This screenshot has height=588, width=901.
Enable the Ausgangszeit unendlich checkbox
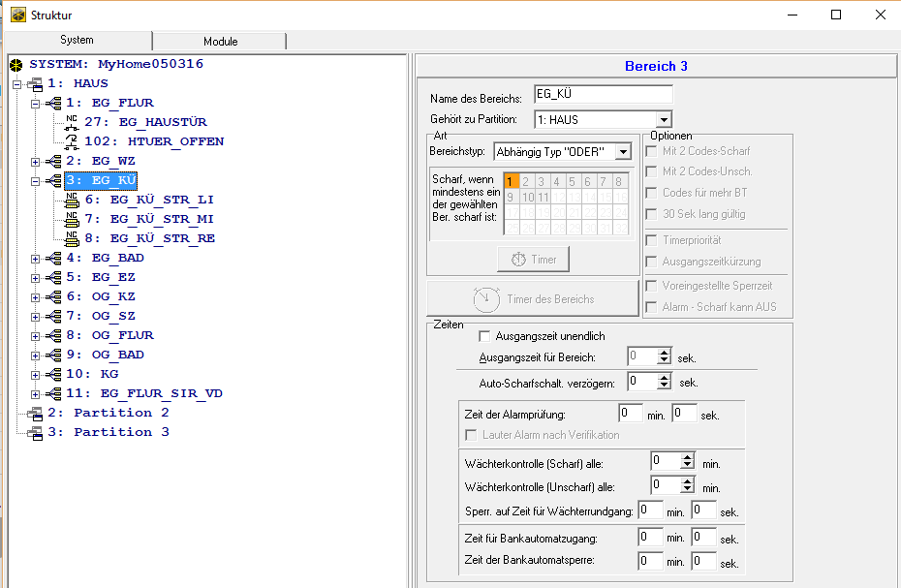[485, 336]
